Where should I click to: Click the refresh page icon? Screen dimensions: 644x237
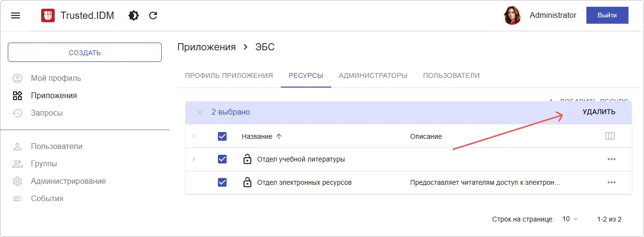coord(153,15)
